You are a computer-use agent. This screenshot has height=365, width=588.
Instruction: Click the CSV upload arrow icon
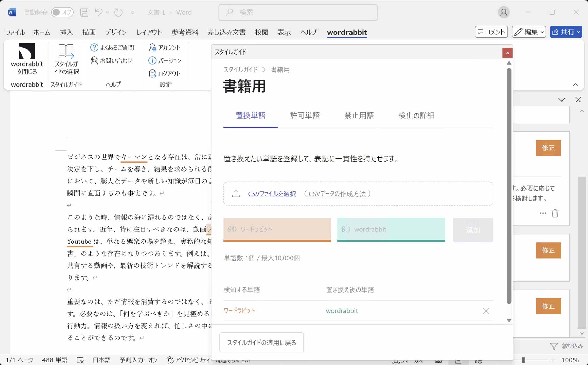[236, 194]
